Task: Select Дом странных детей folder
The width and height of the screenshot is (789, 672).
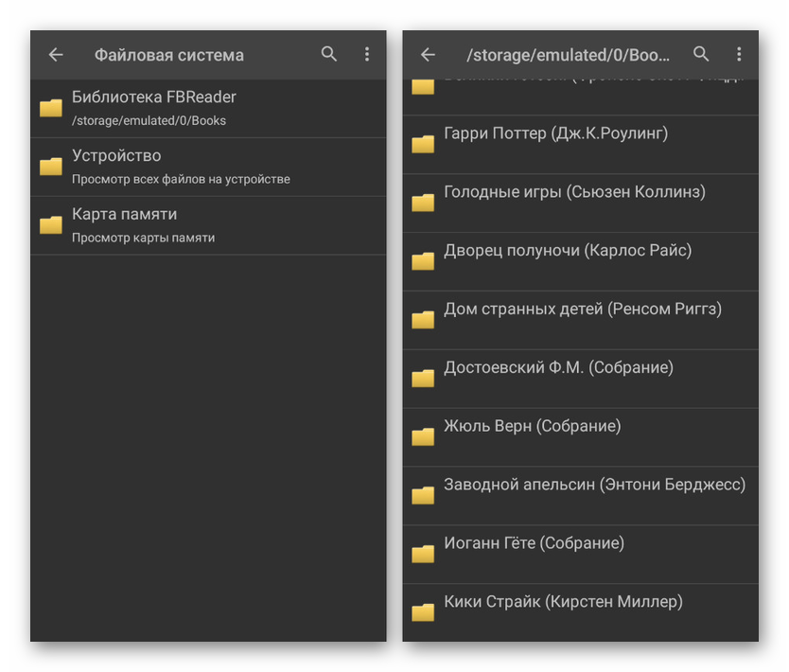Action: pos(582,309)
